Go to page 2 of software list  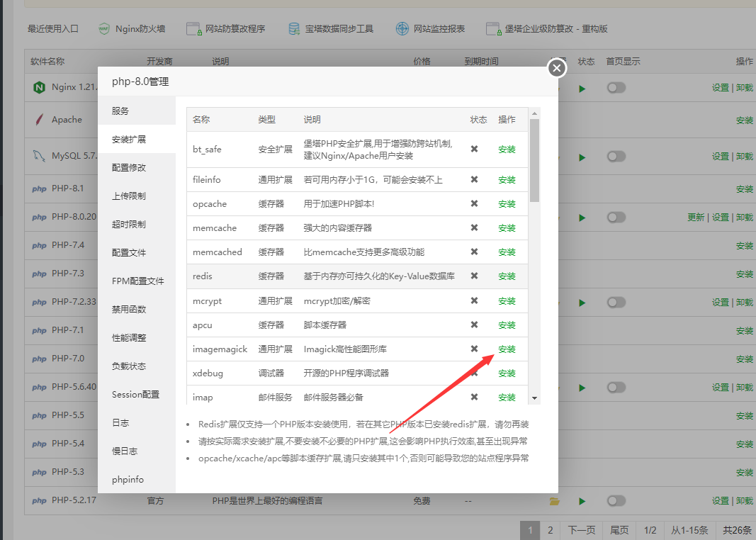point(550,530)
